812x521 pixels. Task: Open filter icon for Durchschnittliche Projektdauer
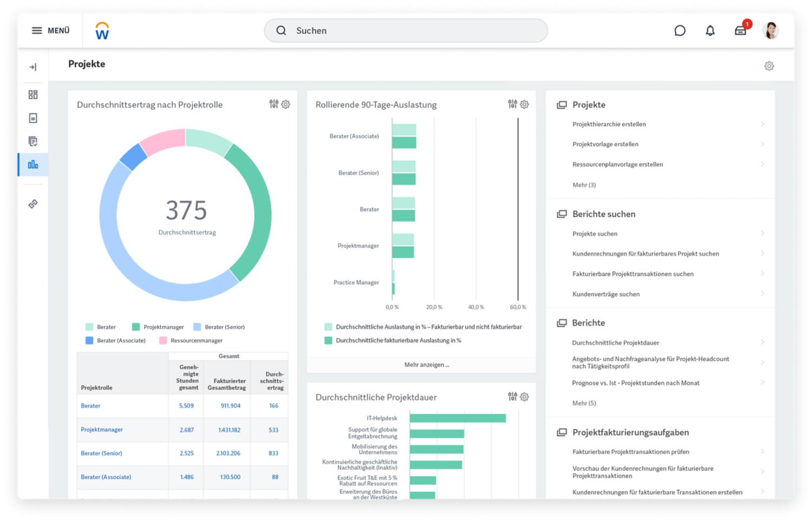point(513,396)
